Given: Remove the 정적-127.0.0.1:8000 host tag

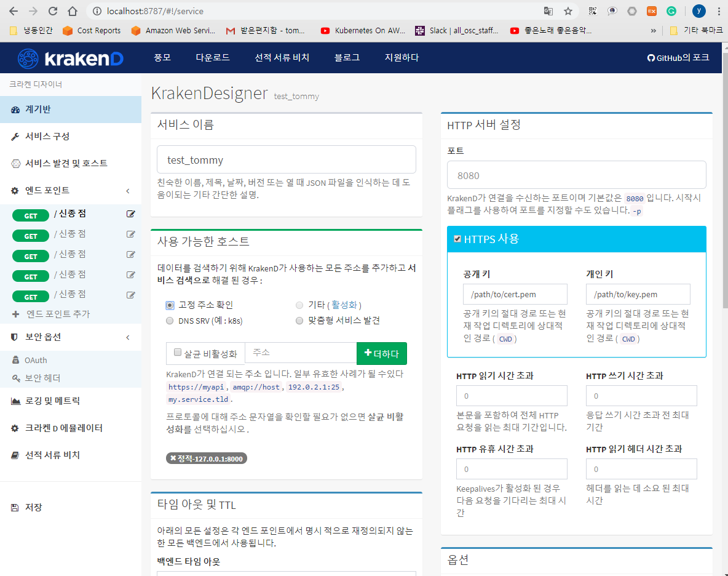Looking at the screenshot, I should point(173,458).
